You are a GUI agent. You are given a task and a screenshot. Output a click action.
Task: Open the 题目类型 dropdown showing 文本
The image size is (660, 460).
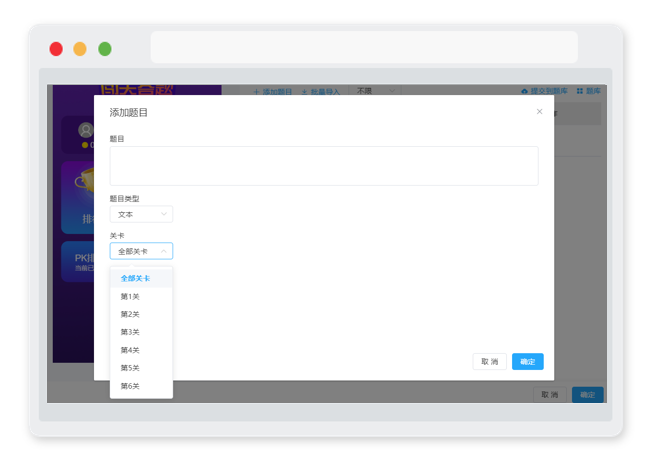(x=141, y=214)
